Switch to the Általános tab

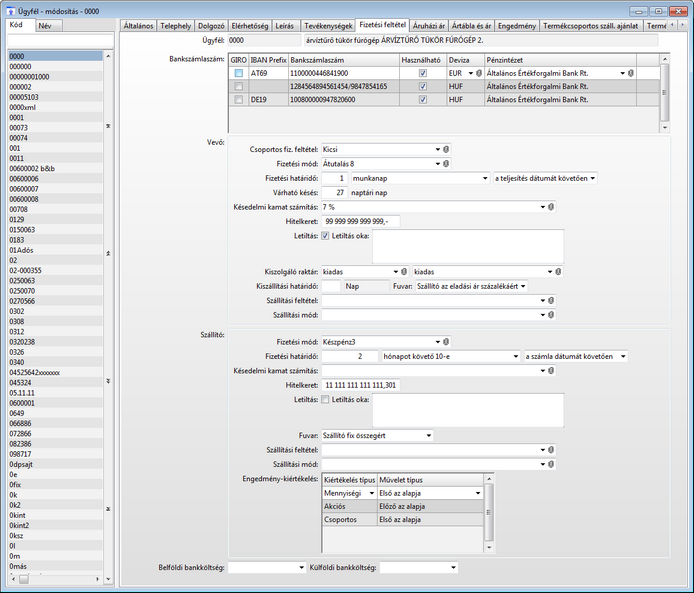click(139, 24)
